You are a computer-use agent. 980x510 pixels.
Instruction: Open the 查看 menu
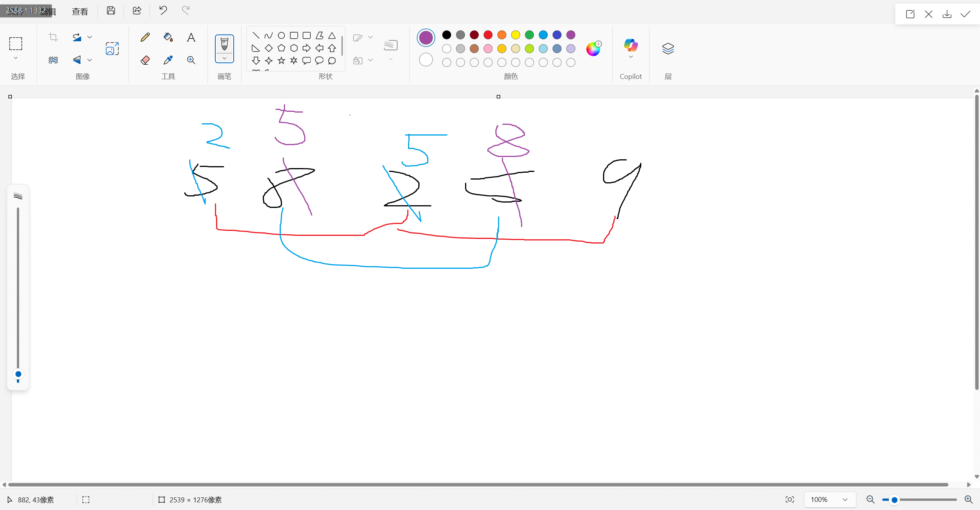[80, 11]
